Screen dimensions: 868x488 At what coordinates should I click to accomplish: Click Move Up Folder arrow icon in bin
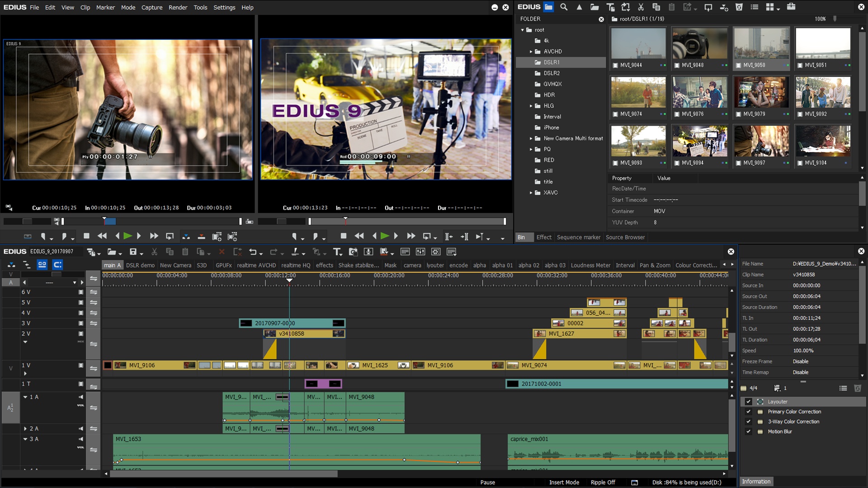point(579,7)
